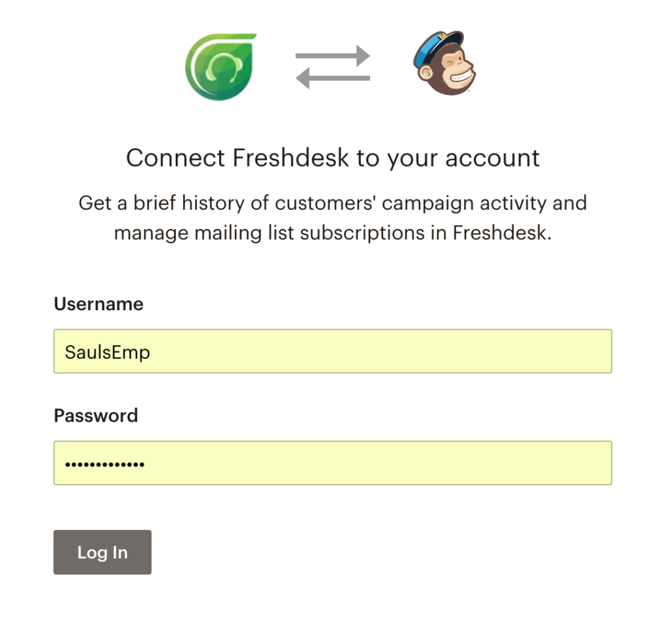This screenshot has width=672, height=623.
Task: Click the Mailchimp monkey logo
Action: pyautogui.click(x=444, y=64)
